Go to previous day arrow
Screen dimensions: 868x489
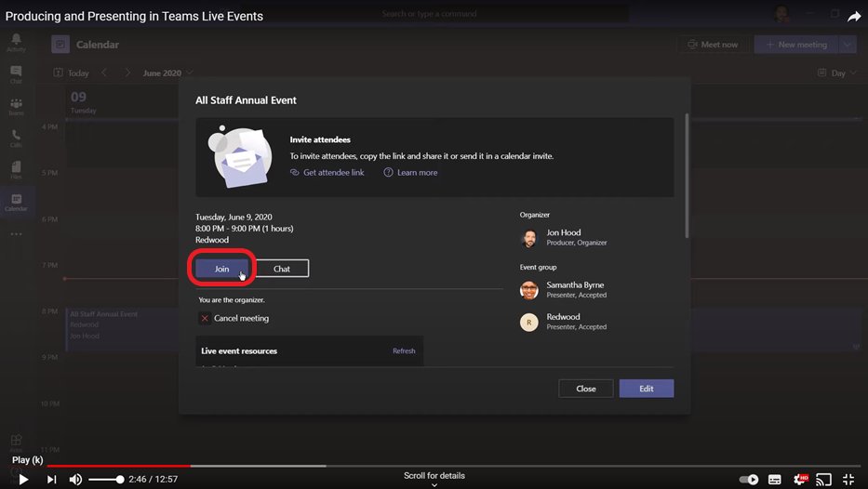tap(104, 73)
